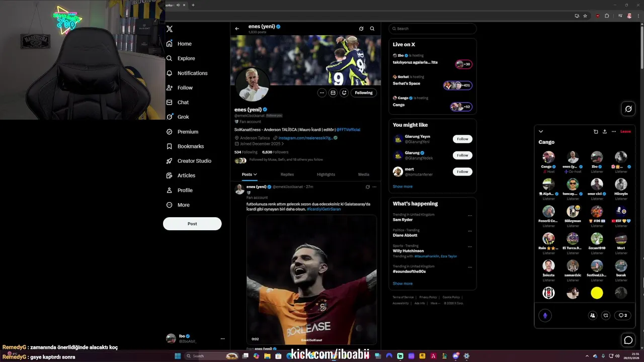Open more options for the Willy Hutchinson trend
This screenshot has width=644, height=362.
pyautogui.click(x=470, y=247)
